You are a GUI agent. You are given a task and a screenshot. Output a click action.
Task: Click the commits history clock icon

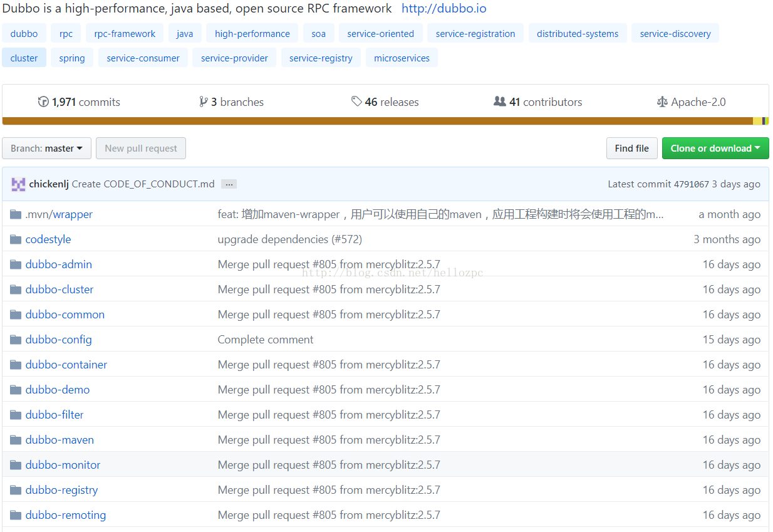[43, 102]
